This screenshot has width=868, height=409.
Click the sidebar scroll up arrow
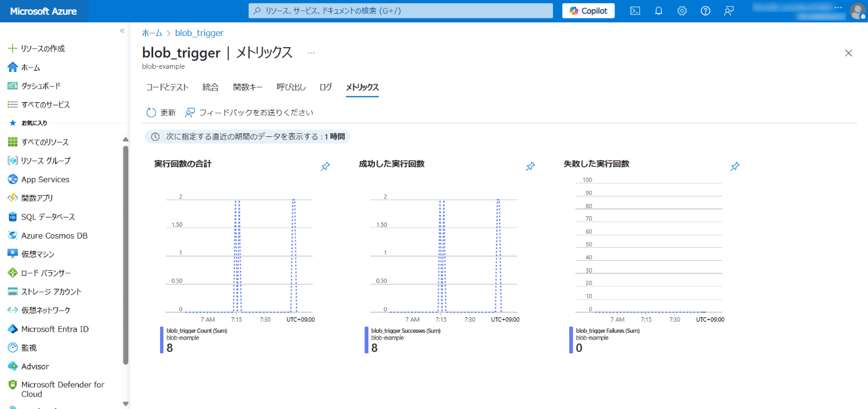pyautogui.click(x=126, y=139)
